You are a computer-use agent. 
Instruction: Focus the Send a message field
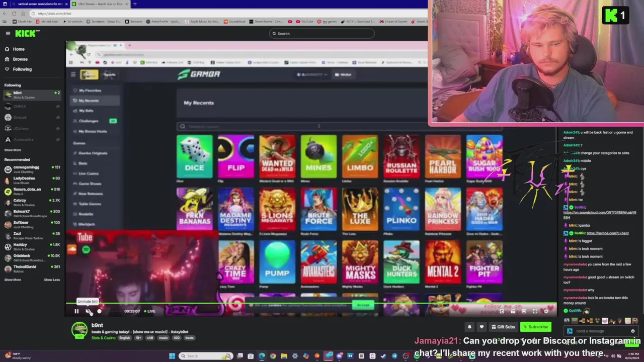tap(601, 331)
